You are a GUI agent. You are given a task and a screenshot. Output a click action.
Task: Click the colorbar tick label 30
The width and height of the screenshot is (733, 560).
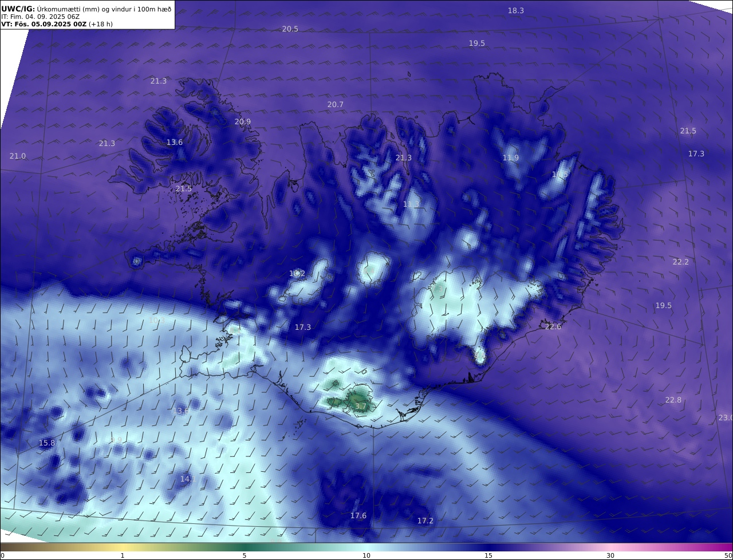click(610, 555)
